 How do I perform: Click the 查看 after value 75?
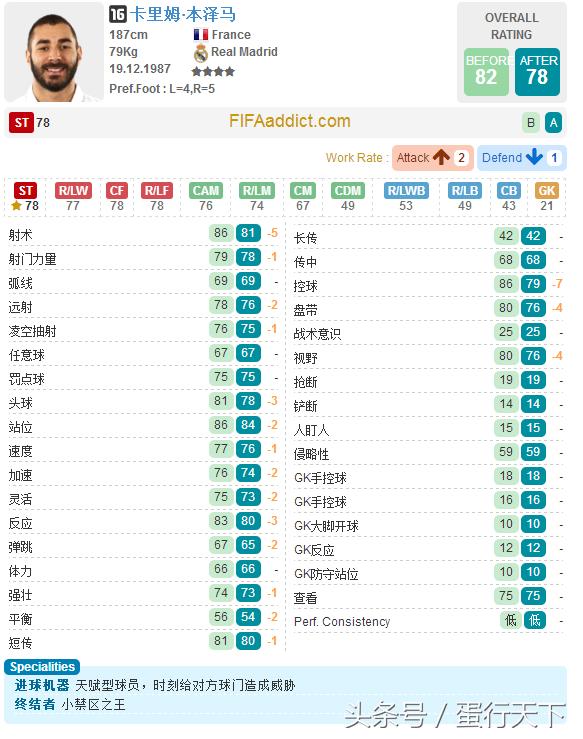pyautogui.click(x=533, y=596)
